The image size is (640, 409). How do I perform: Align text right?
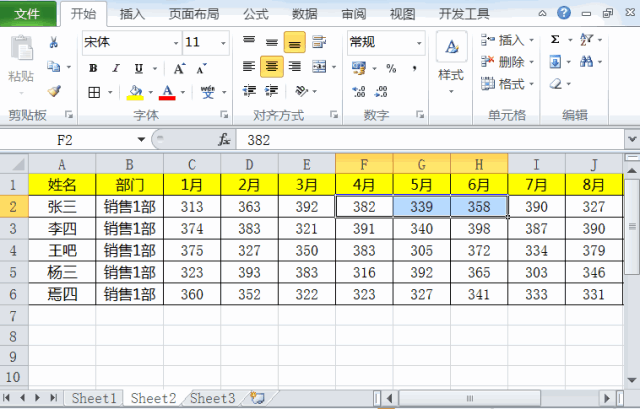(295, 66)
